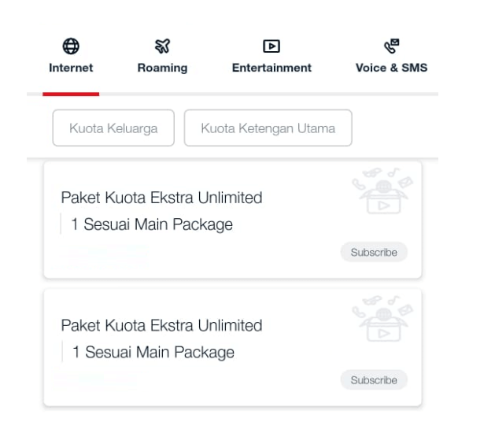Go to the Voice & SMS tab label

pos(391,68)
